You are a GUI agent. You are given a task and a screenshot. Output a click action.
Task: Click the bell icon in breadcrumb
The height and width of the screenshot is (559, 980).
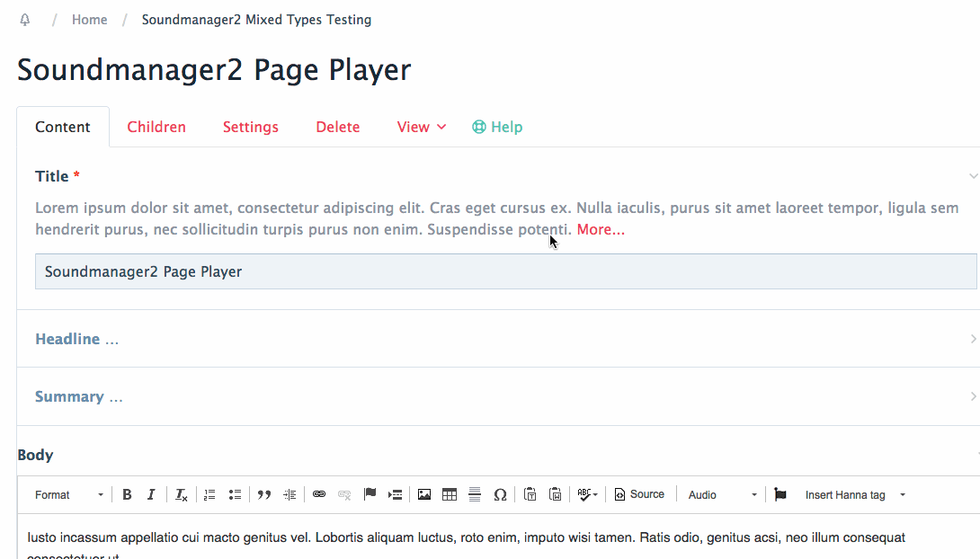coord(24,20)
